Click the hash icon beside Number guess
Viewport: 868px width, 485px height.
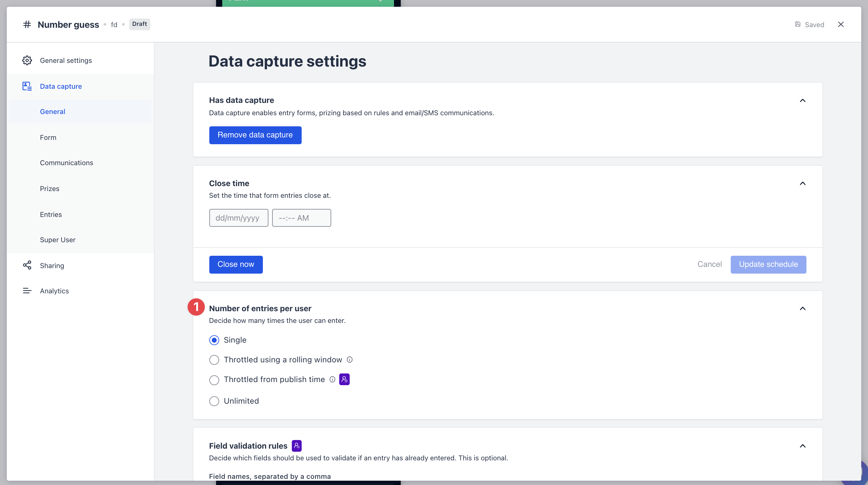[x=27, y=24]
